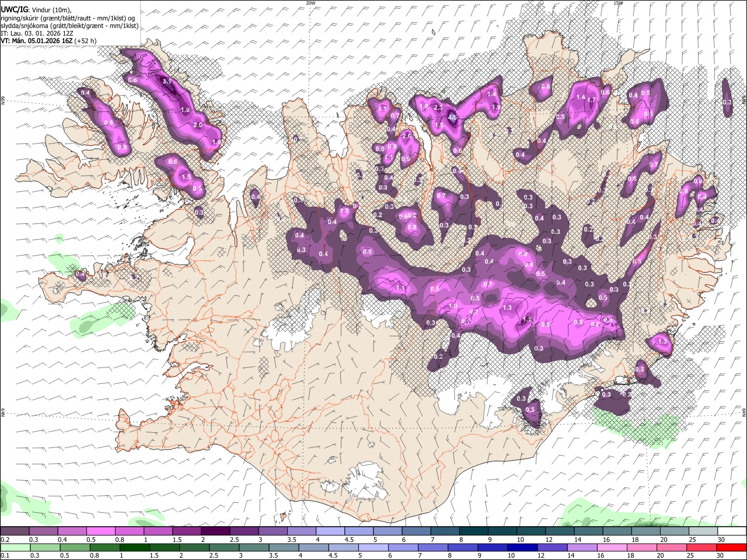Image resolution: width=747 pixels, height=560 pixels.
Task: Click the upper legend swatch between 2 and 2.5
Action: click(215, 531)
